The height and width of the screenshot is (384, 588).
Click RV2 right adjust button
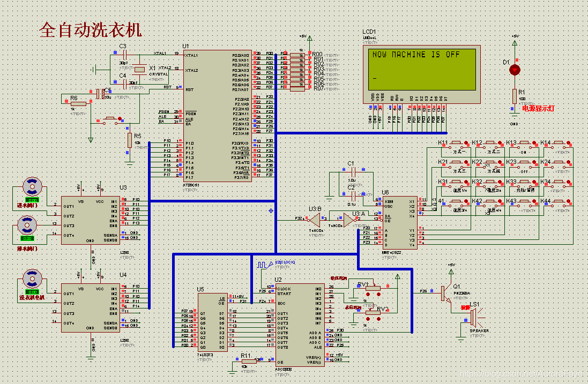(378, 319)
